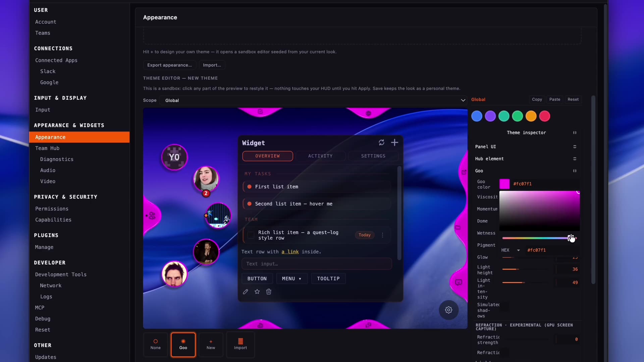Pick the orange preset color swatch
This screenshot has height=362, width=644.
coord(531,116)
